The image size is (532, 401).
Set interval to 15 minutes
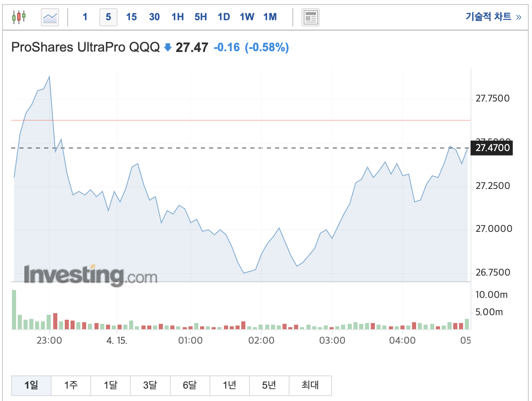tap(132, 17)
